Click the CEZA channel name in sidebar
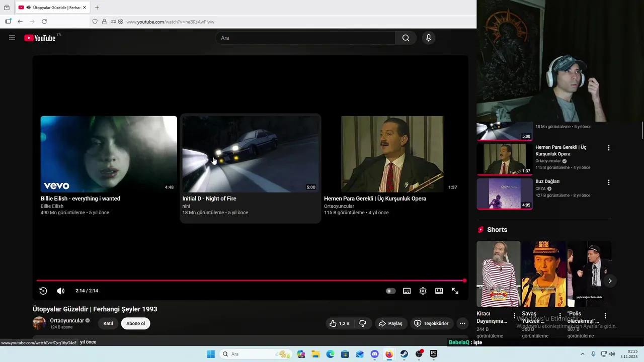 540,189
